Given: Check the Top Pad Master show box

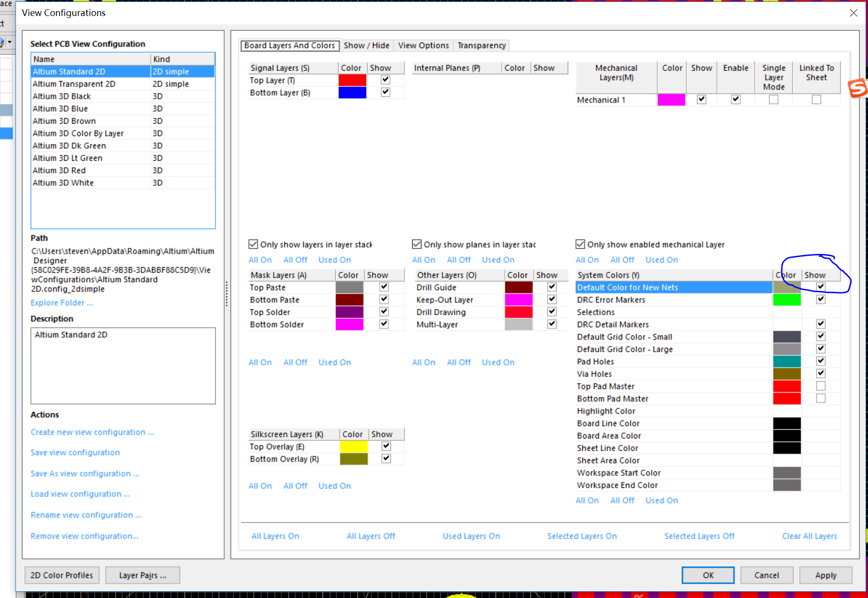Looking at the screenshot, I should coord(821,386).
